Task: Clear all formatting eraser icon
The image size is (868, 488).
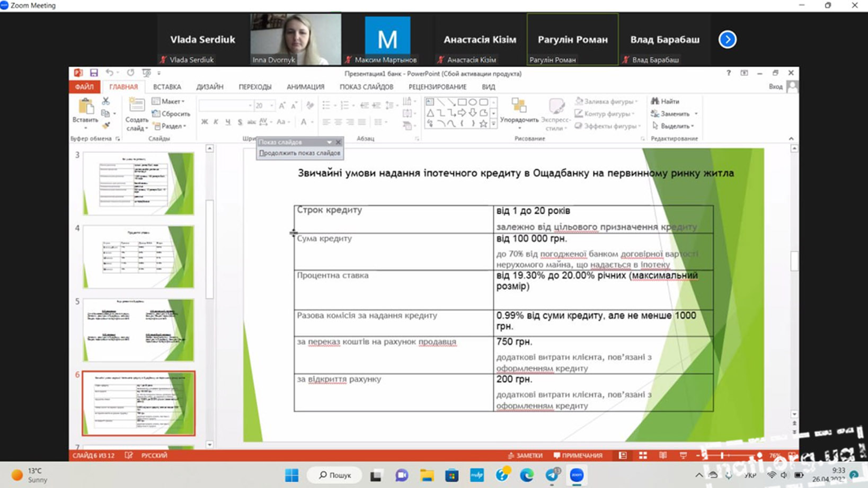Action: pyautogui.click(x=310, y=105)
